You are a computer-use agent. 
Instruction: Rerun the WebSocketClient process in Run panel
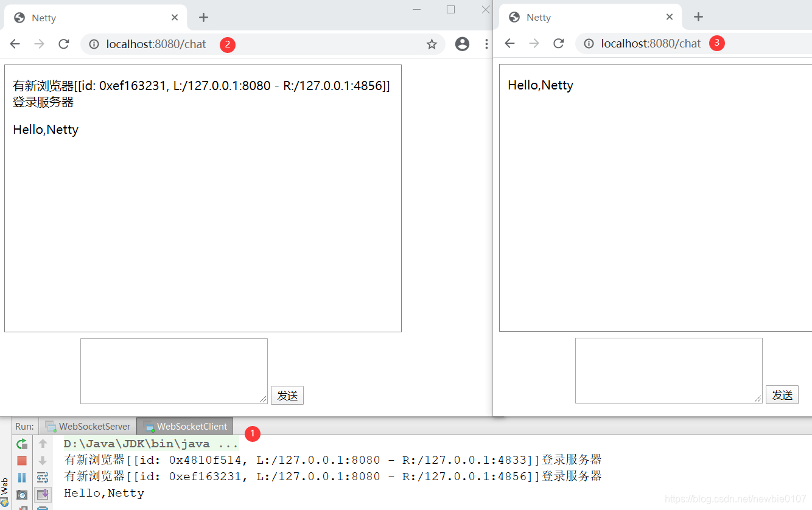click(x=22, y=444)
